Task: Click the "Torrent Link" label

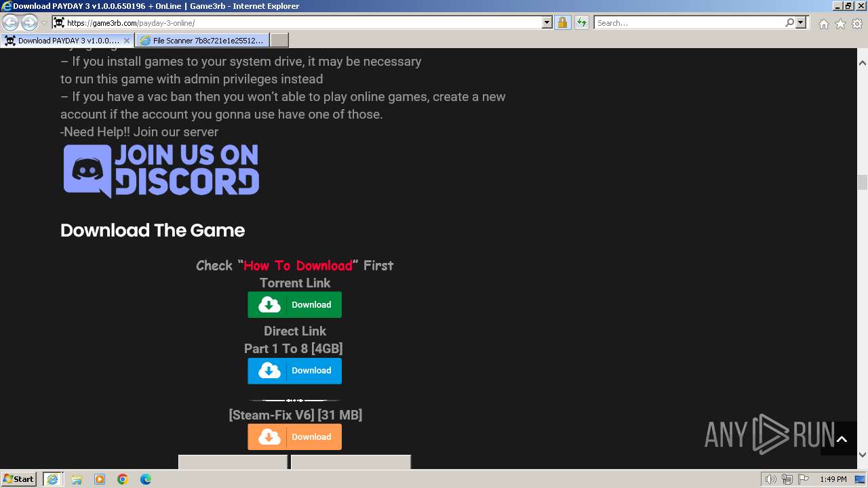Action: click(x=295, y=283)
